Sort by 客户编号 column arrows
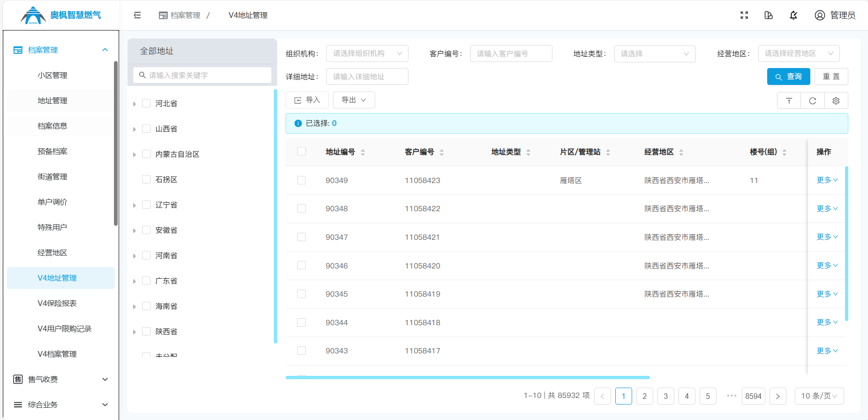The image size is (868, 420). (442, 152)
